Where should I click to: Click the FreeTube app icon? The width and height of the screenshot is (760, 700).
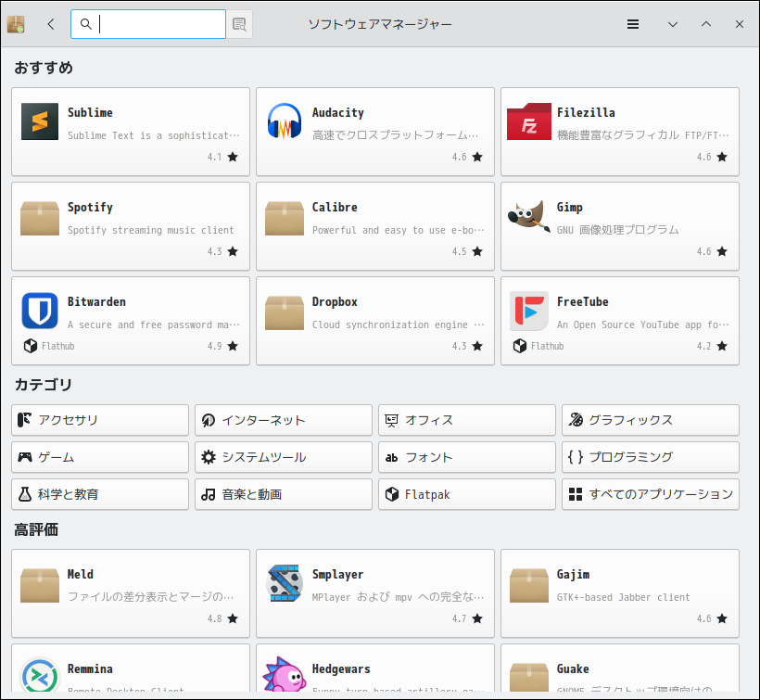click(529, 311)
